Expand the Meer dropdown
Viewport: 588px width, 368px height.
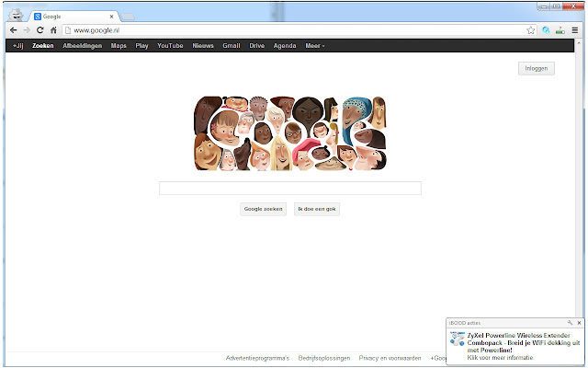[314, 46]
